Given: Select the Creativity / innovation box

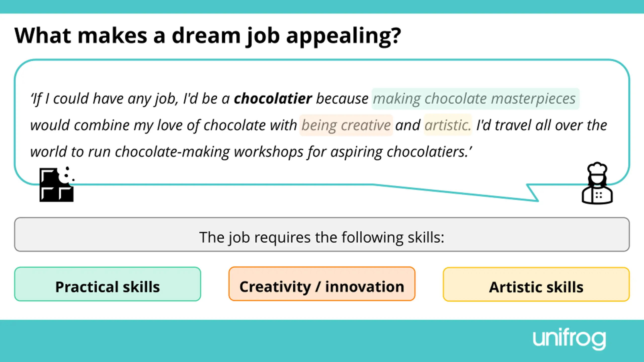Looking at the screenshot, I should point(322,284).
